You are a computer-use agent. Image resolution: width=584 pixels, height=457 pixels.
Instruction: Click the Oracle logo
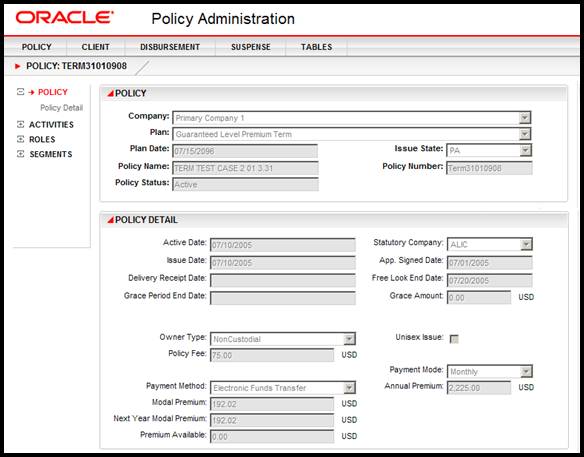[x=64, y=18]
